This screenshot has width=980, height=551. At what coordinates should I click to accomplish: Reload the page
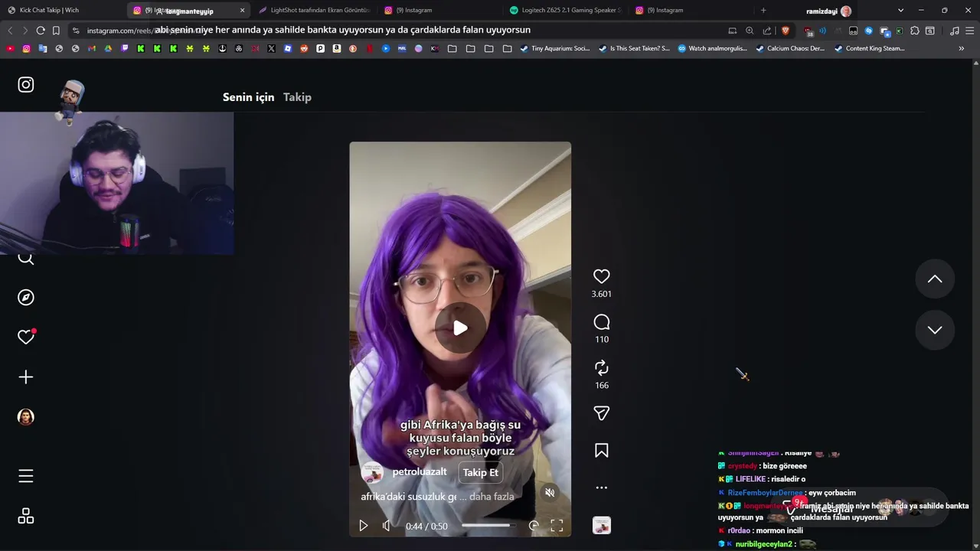(41, 31)
